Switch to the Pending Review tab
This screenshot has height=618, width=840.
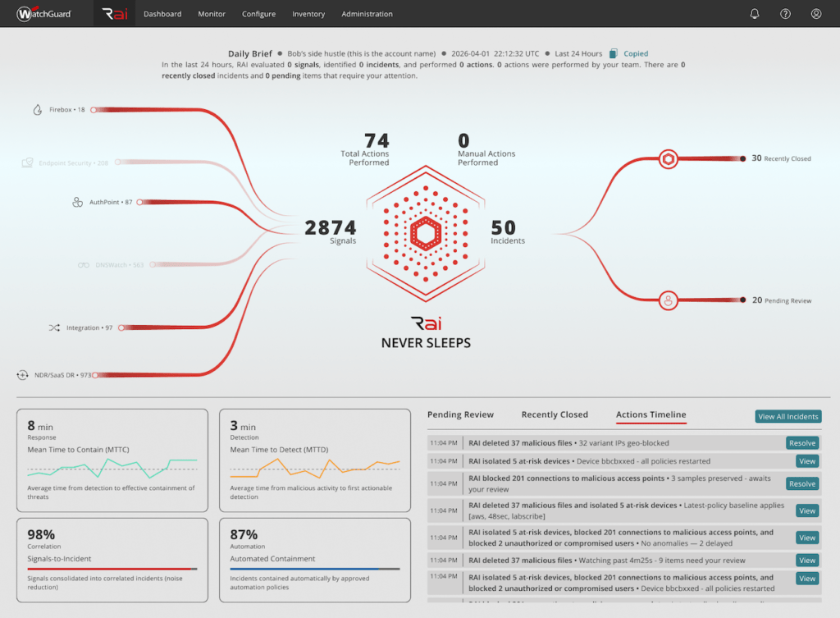point(461,414)
